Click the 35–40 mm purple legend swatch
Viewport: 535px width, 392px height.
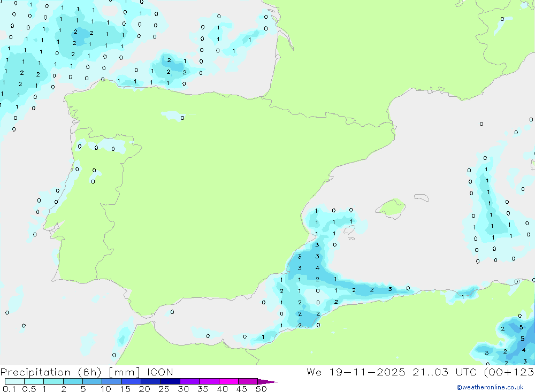[x=209, y=381]
